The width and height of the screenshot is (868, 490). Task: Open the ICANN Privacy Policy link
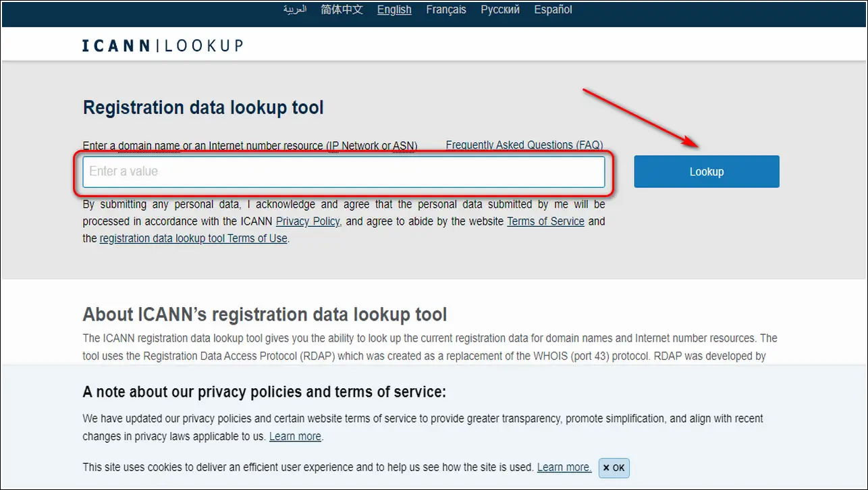click(308, 221)
